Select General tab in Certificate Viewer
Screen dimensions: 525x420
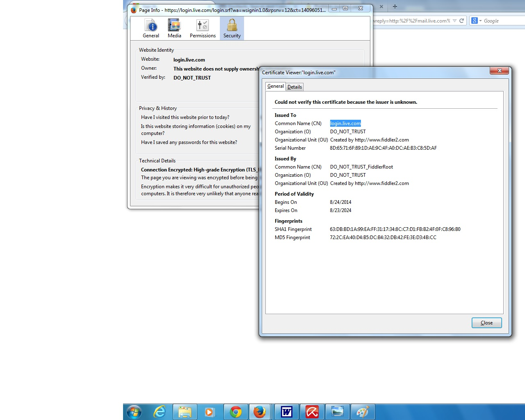click(x=276, y=86)
